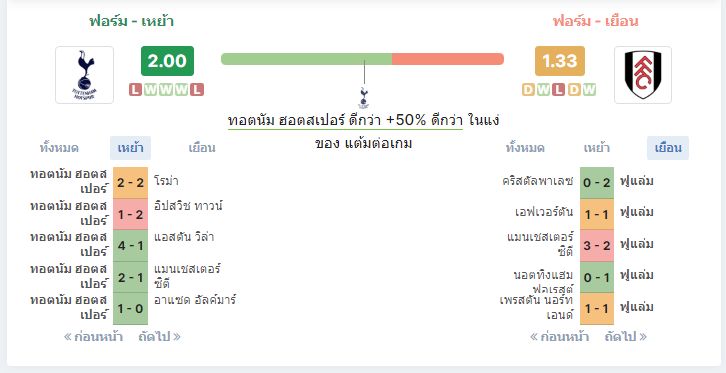Image resolution: width=726 pixels, height=373 pixels.
Task: Click the Tottenham Hotspur club crest
Action: coord(84,75)
